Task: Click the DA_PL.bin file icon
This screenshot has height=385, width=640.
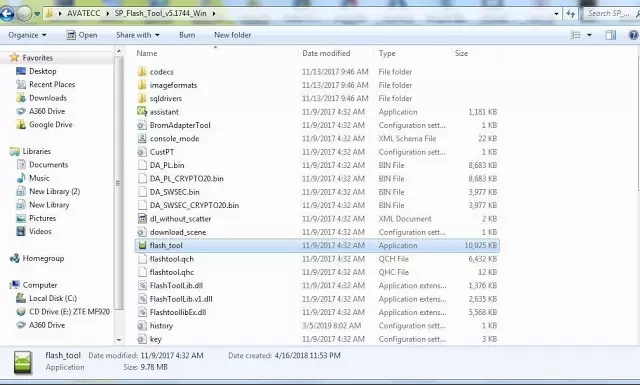Action: click(x=142, y=165)
